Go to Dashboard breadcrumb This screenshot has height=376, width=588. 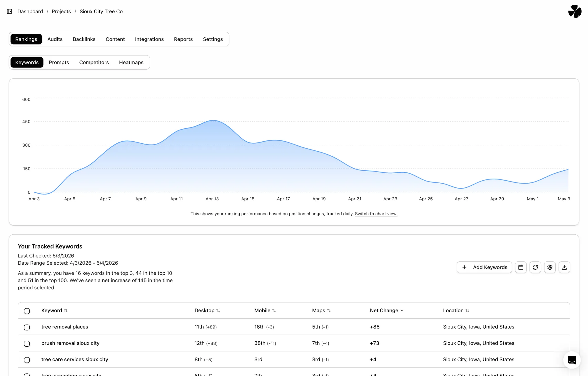(x=30, y=11)
